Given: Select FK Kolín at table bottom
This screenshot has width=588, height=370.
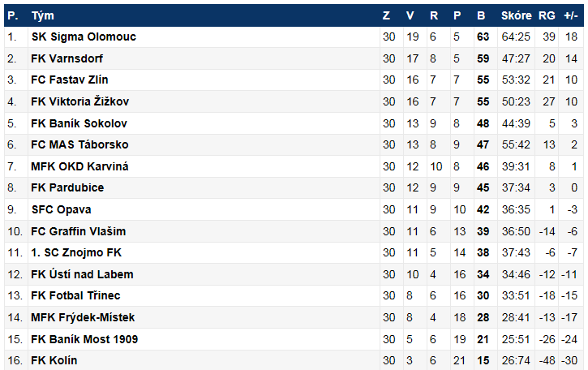Looking at the screenshot, I should click(x=54, y=360).
